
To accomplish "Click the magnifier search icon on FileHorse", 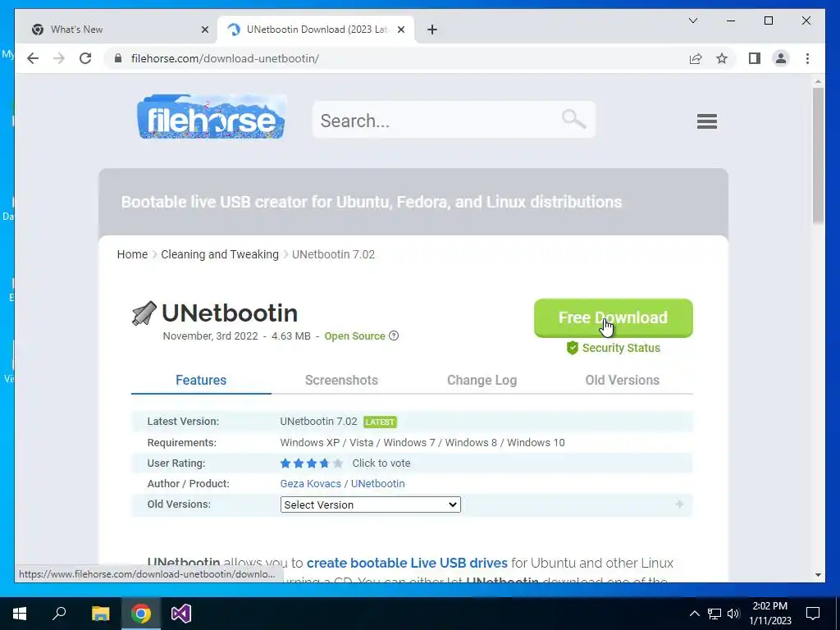I will click(x=573, y=119).
